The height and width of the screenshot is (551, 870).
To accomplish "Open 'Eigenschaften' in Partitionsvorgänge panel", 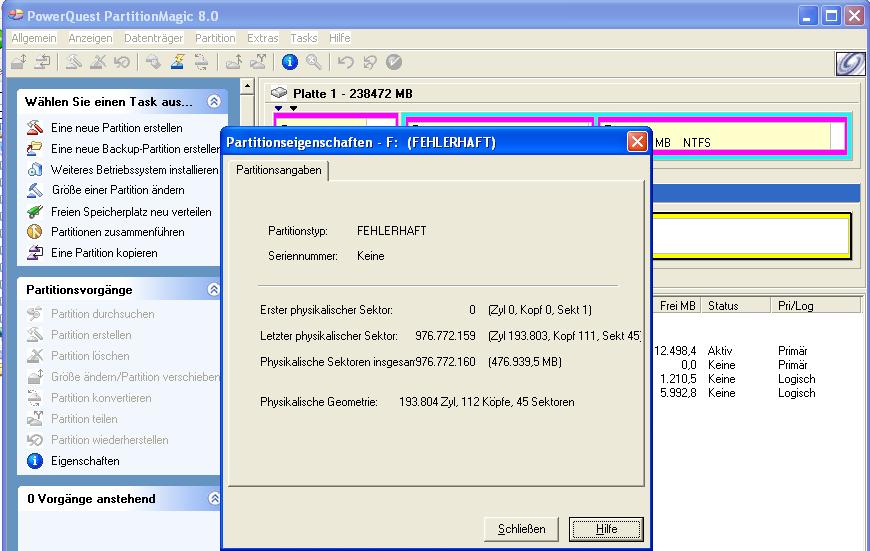I will (85, 461).
